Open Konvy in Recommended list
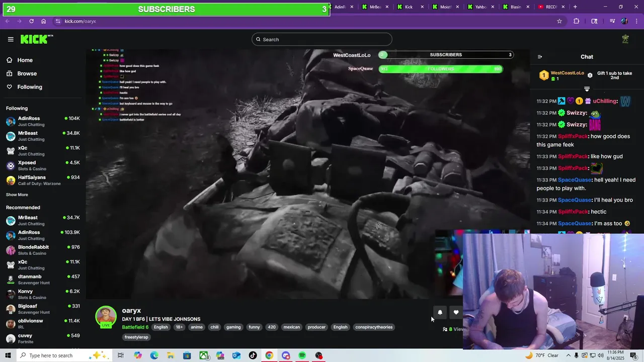 coord(43,294)
